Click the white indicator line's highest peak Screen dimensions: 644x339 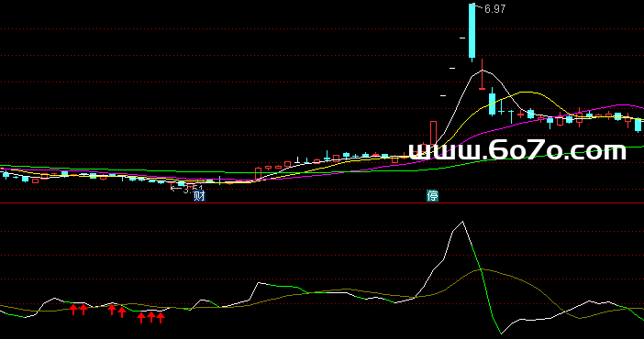[463, 222]
